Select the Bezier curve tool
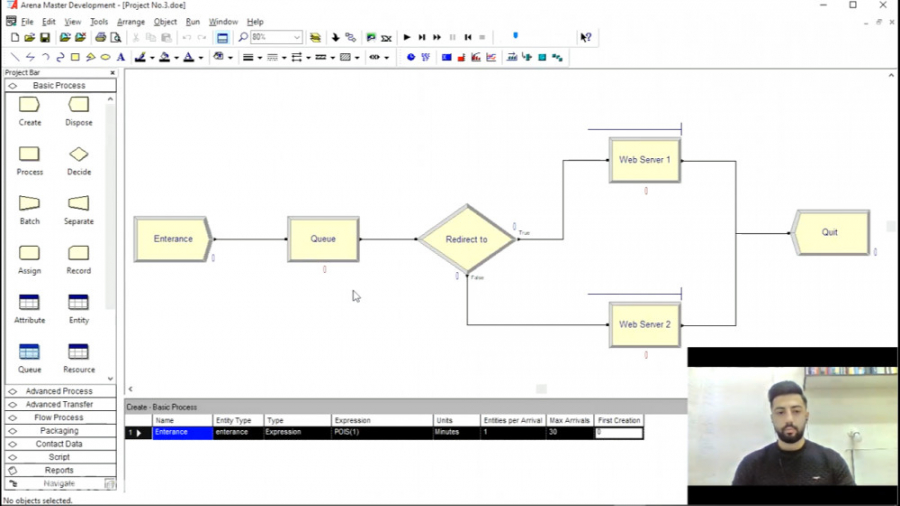Image resolution: width=900 pixels, height=506 pixels. coord(60,57)
